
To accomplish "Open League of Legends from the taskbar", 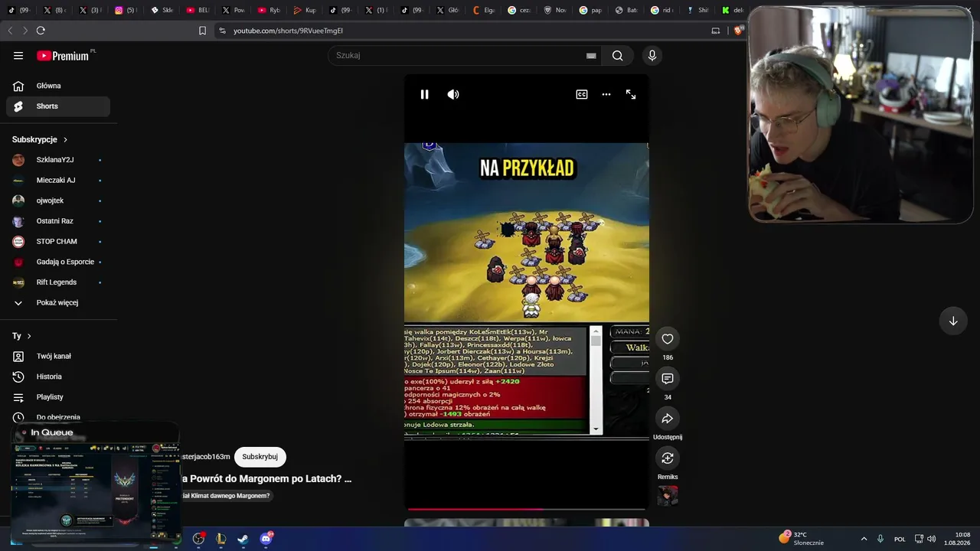I will click(220, 539).
